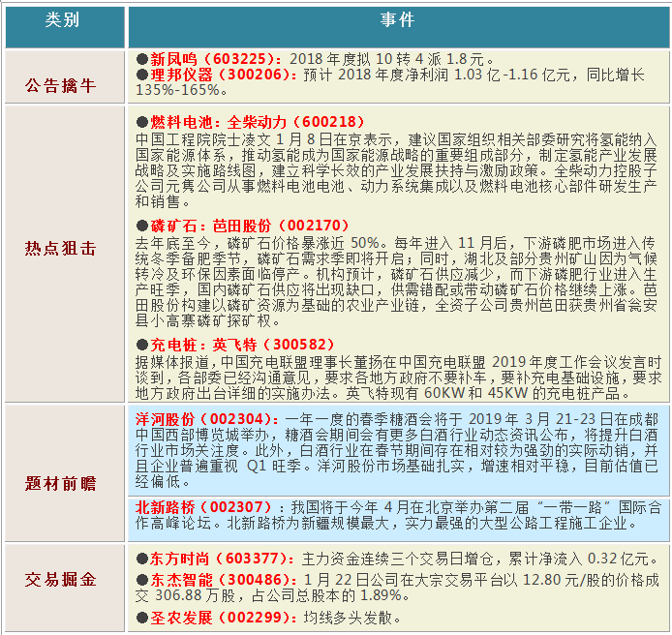The image size is (672, 635).
Task: Click text 去年底至今，磷矿石价格暴涨近50%
Action: [258, 243]
